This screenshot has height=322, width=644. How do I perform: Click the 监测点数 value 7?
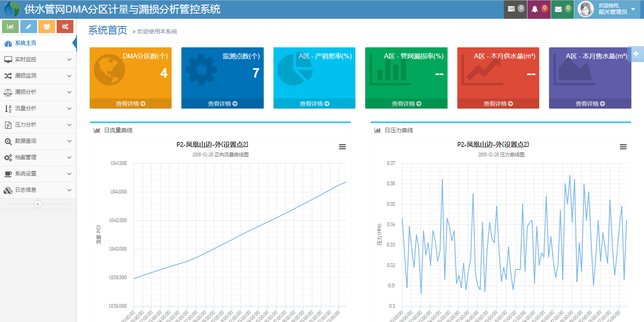(256, 73)
